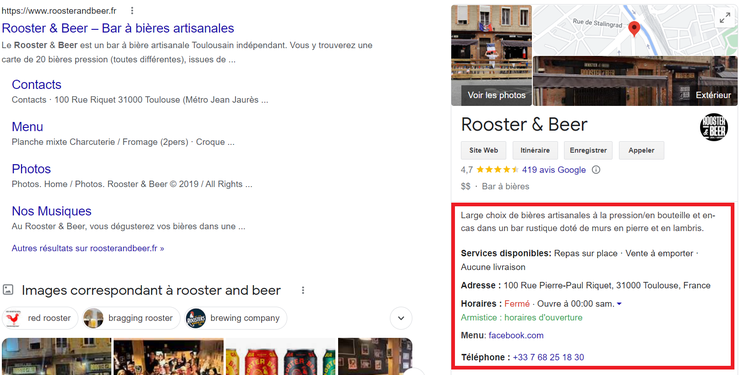This screenshot has width=750, height=375.
Task: Expand the image filter chips with the chevron
Action: pyautogui.click(x=401, y=318)
